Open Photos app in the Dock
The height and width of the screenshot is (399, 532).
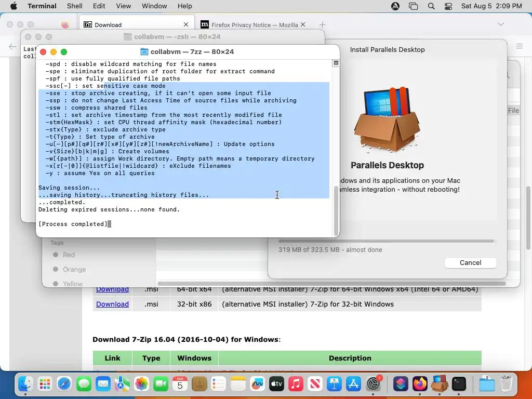(141, 384)
